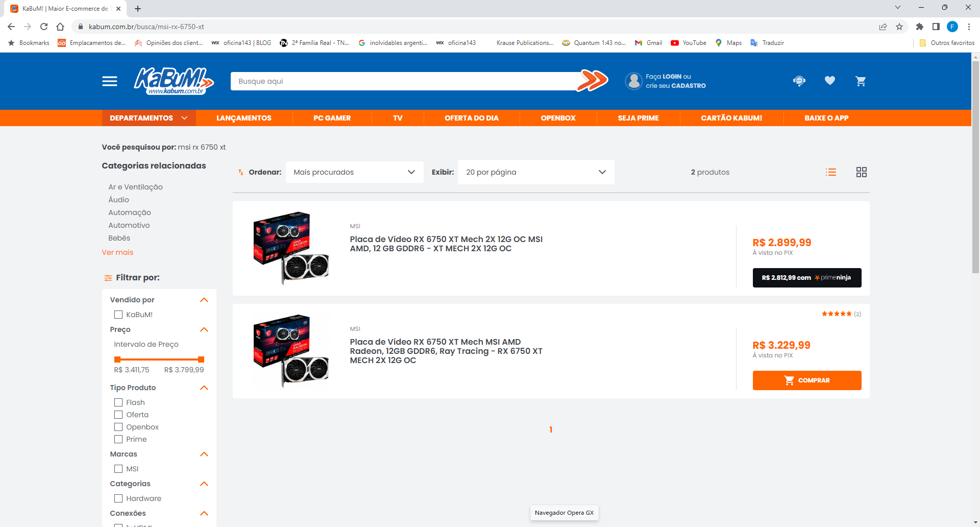This screenshot has height=527, width=980.
Task: Open the shopping cart icon
Action: (861, 81)
